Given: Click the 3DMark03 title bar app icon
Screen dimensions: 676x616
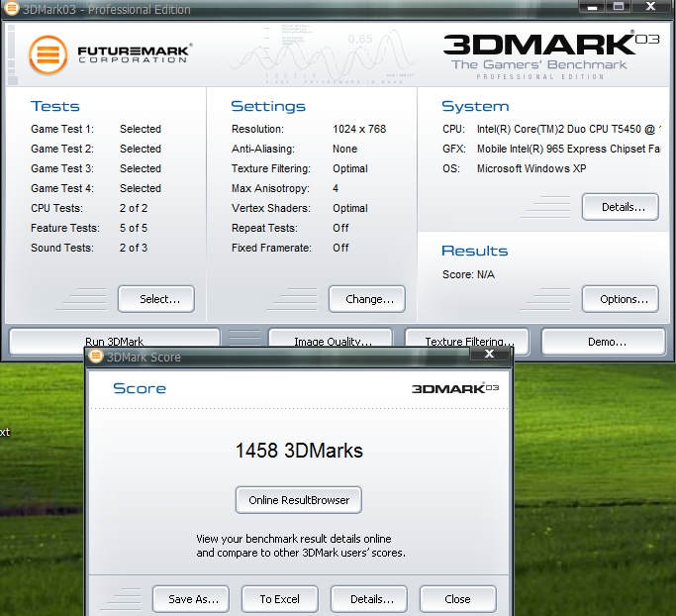Looking at the screenshot, I should coord(11,8).
